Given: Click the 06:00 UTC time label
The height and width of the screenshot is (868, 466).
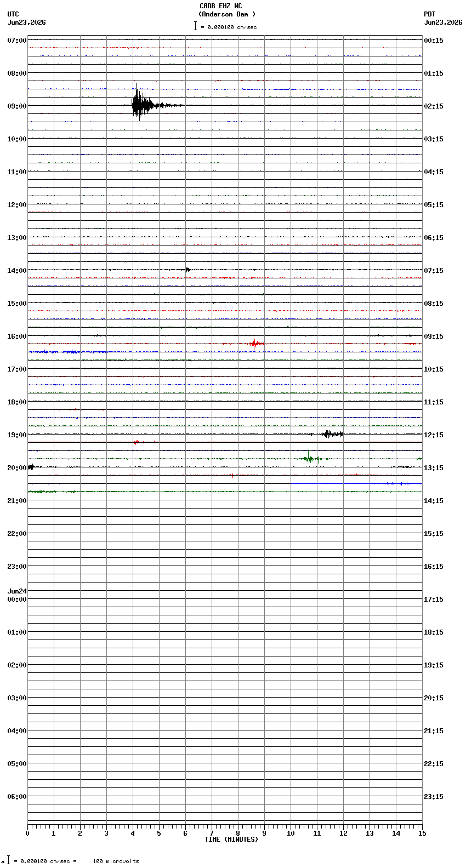Looking at the screenshot, I should pos(17,797).
